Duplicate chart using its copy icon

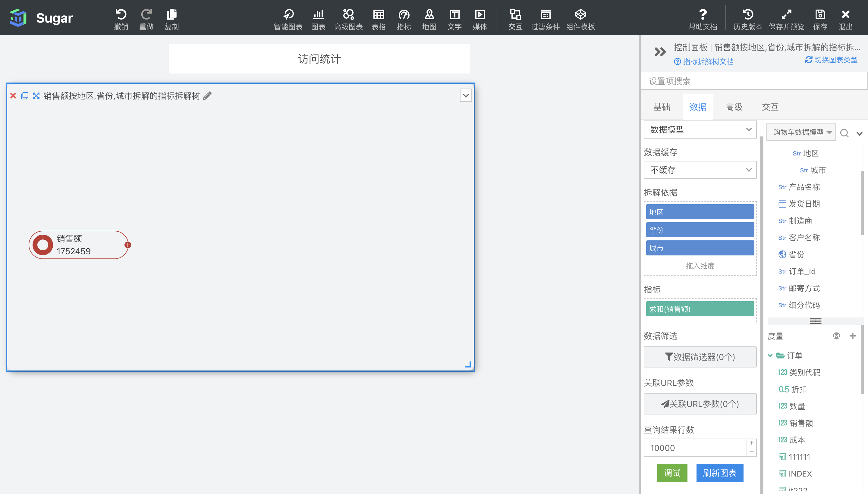click(x=24, y=96)
